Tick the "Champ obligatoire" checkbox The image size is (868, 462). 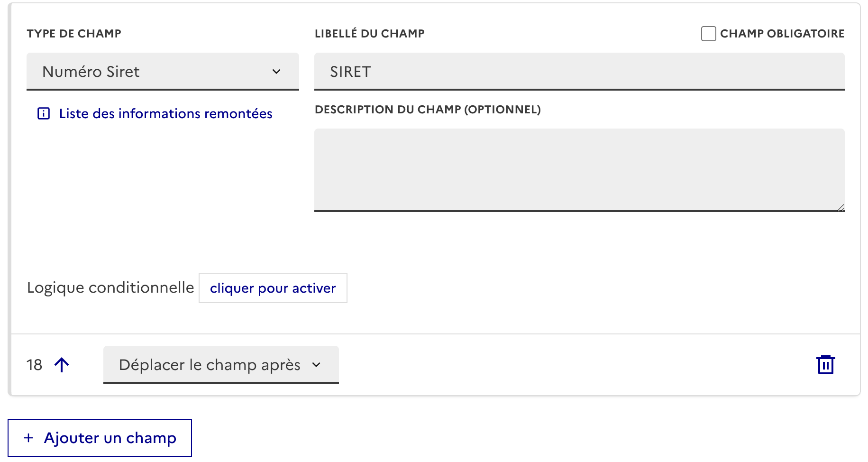click(708, 34)
